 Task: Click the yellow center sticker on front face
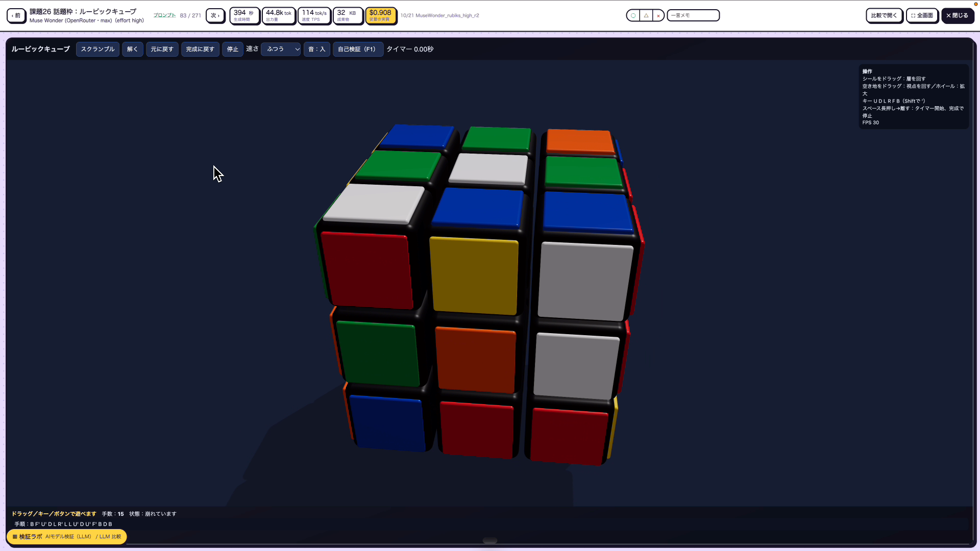click(475, 276)
